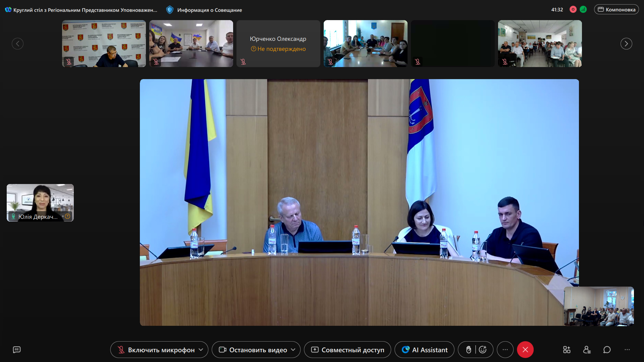Click Совместный доступ share button
Image resolution: width=644 pixels, height=362 pixels.
pyautogui.click(x=347, y=350)
